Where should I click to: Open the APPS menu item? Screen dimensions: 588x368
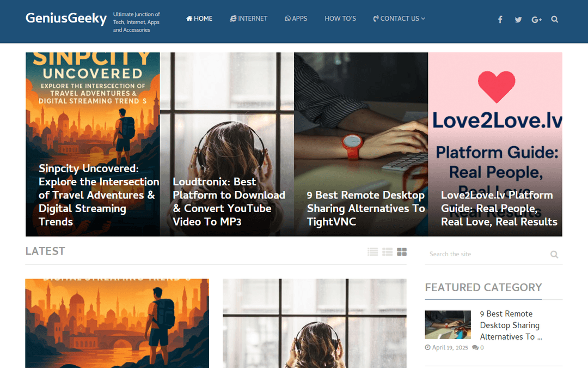click(296, 19)
